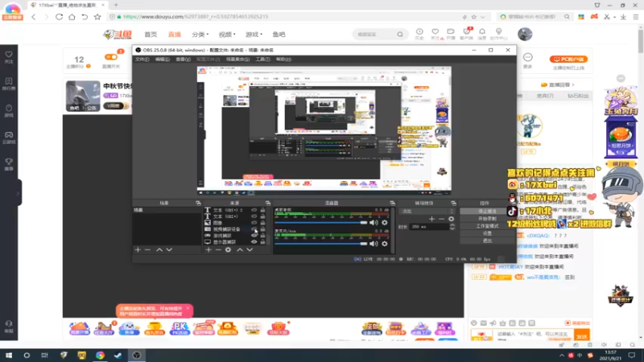
Task: Add a new scene in OBS Scenes panel
Action: (138, 249)
